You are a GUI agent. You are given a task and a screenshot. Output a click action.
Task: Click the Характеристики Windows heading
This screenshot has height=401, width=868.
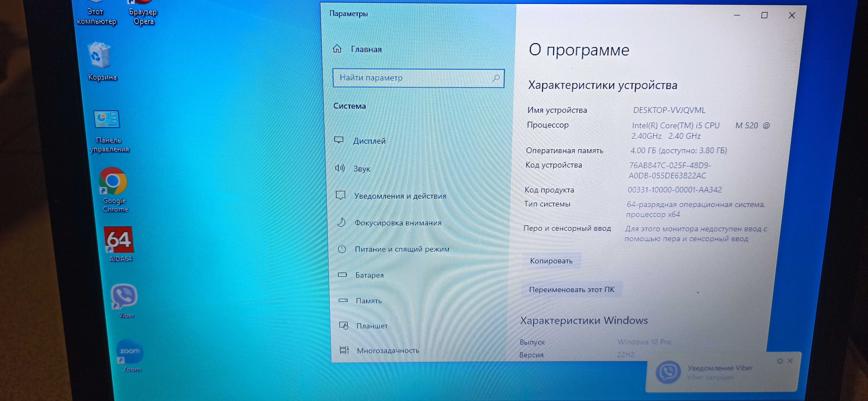click(x=584, y=320)
